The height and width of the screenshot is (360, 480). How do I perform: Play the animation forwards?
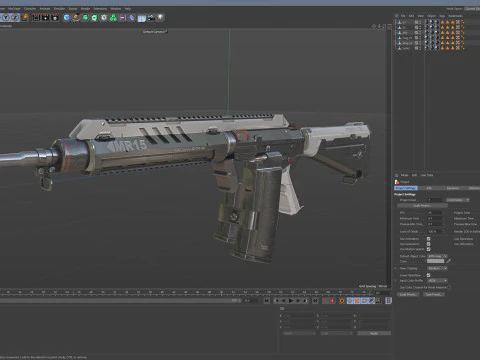(x=291, y=301)
